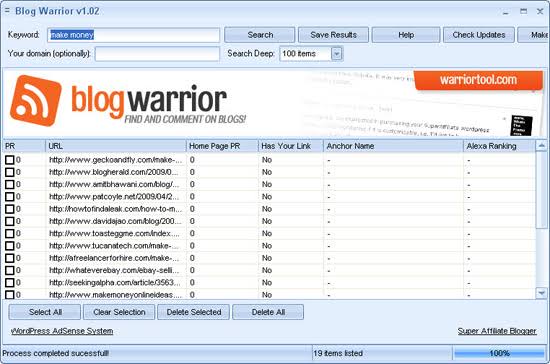The width and height of the screenshot is (550, 364).
Task: Sort by Anchor Name column header
Action: tap(393, 146)
